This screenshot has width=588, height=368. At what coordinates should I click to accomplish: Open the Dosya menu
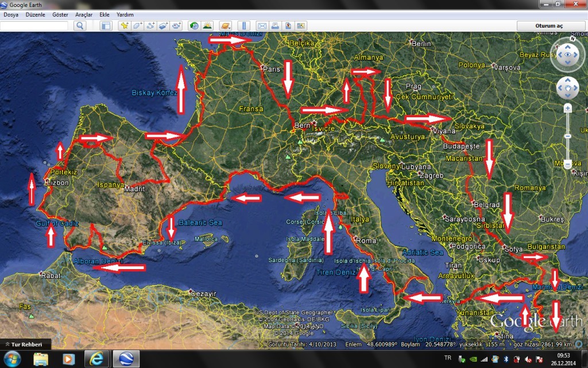tap(11, 14)
